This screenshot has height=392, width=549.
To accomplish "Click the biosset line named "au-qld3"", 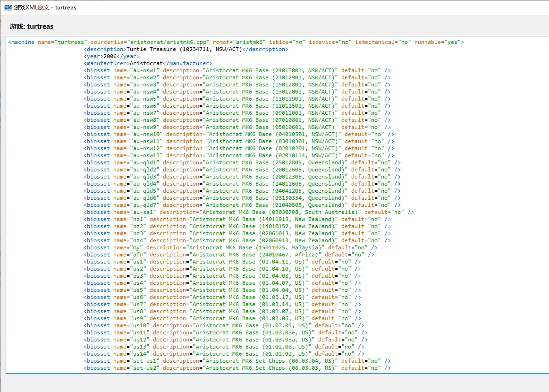I will point(242,177).
